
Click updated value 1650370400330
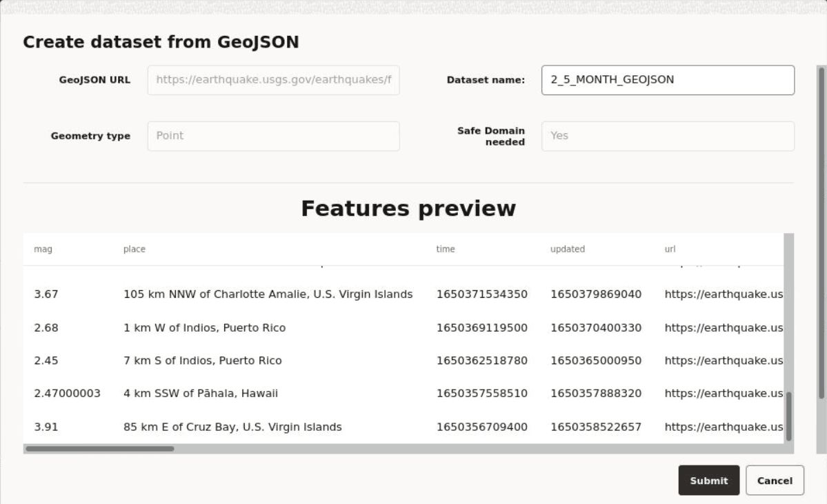(596, 328)
